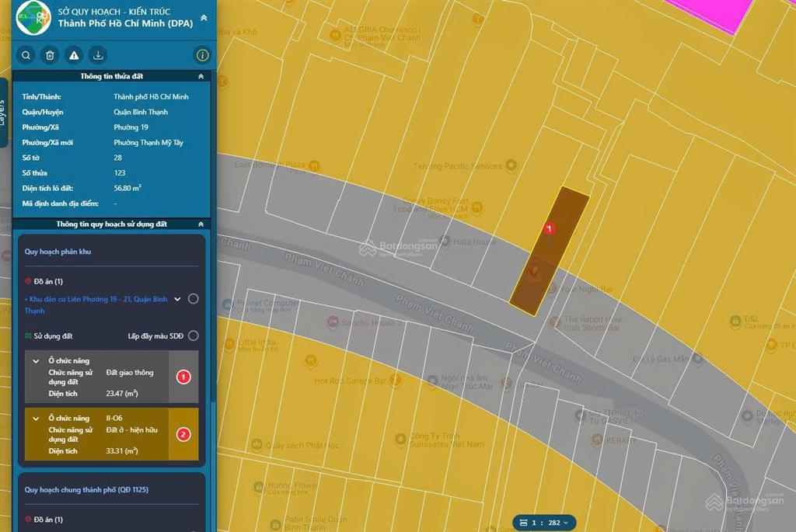Click The Rabbit Hole Irish Sports Bar pin
The width and height of the screenshot is (796, 532).
coord(555,322)
